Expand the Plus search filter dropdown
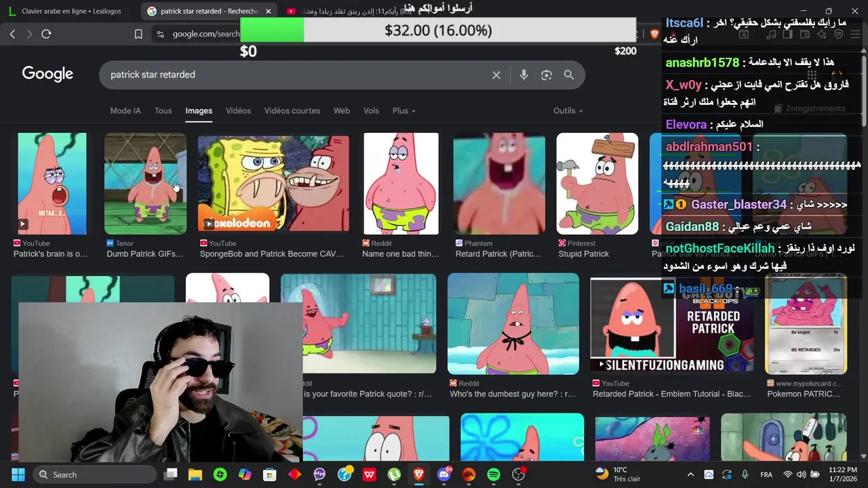Image resolution: width=868 pixels, height=488 pixels. click(403, 110)
